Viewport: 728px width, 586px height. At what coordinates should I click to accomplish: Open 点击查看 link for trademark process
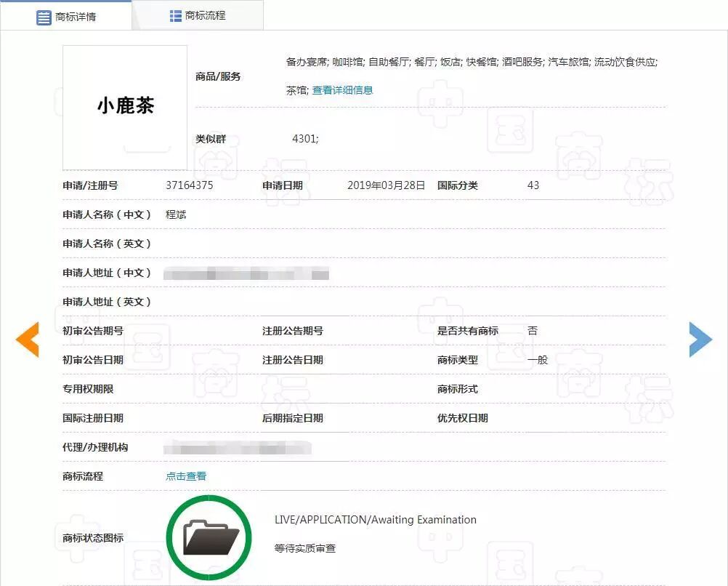[186, 476]
